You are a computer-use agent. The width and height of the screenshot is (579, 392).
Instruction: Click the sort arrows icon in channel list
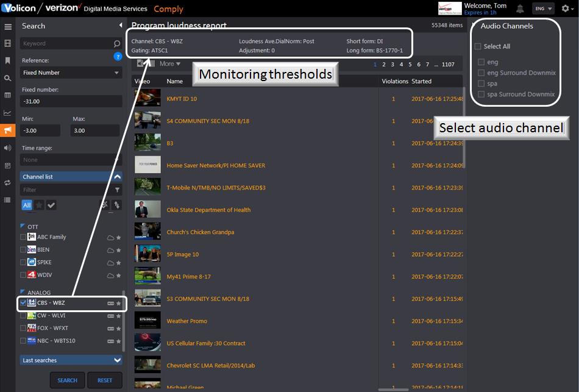tap(116, 205)
